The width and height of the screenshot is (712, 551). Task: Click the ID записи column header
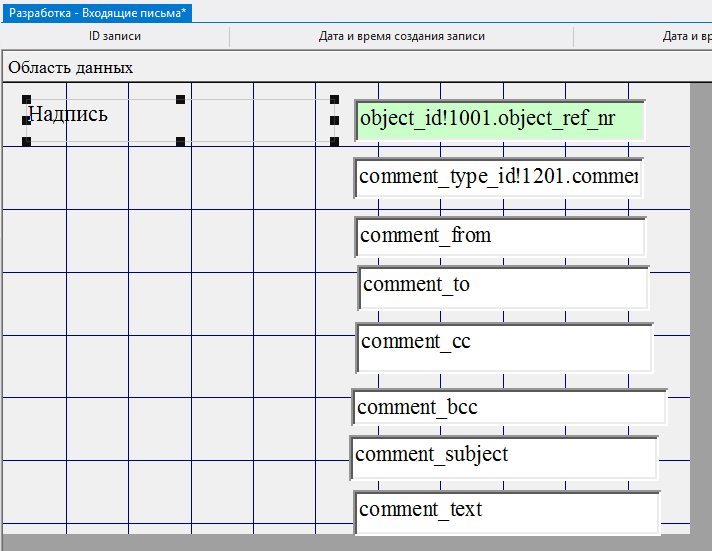click(x=115, y=36)
